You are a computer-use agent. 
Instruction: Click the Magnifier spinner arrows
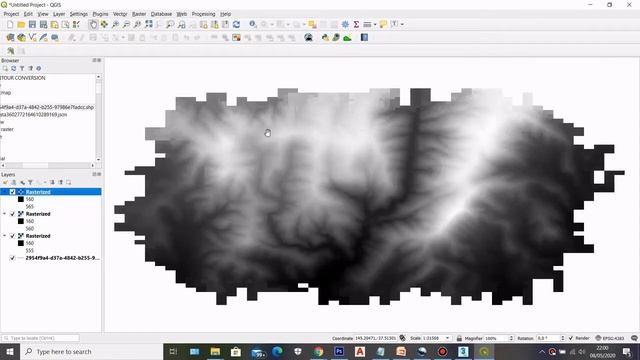coord(511,338)
